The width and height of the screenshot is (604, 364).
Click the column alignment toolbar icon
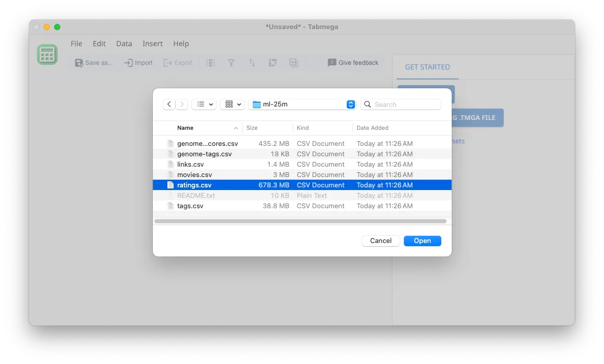(x=211, y=62)
